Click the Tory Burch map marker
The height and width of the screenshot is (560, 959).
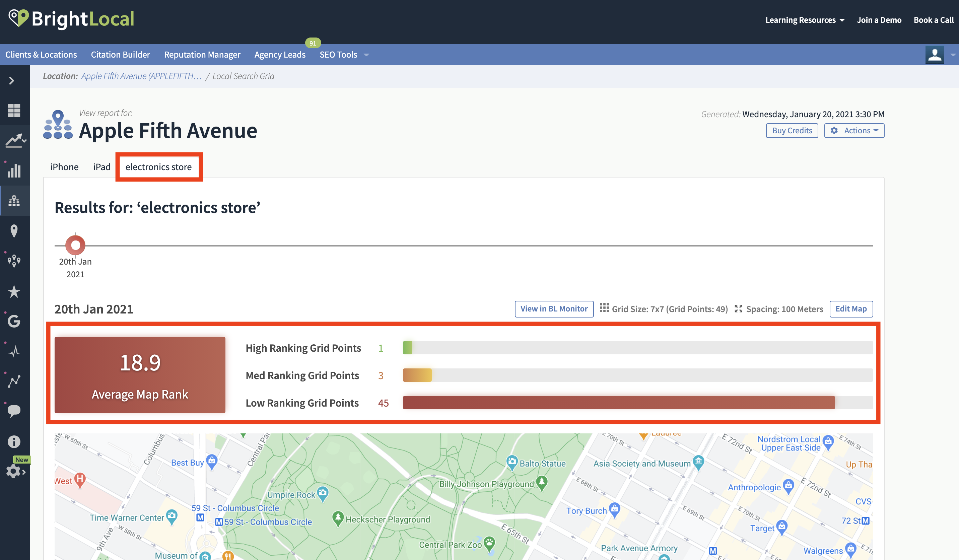(614, 510)
